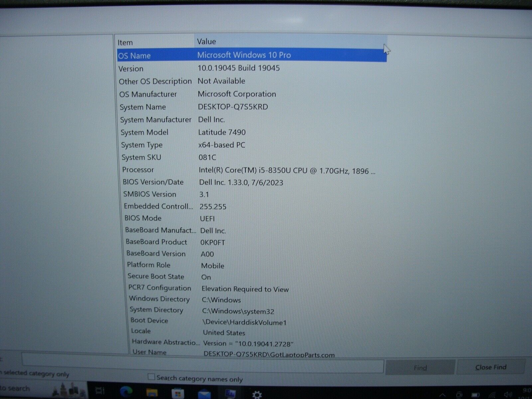Click the value \Device\HarddiskVolume1

[x=244, y=322]
